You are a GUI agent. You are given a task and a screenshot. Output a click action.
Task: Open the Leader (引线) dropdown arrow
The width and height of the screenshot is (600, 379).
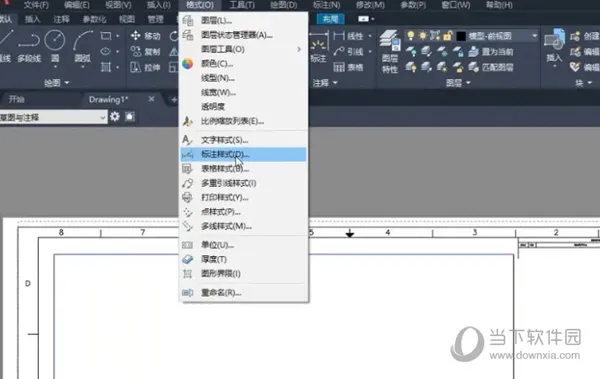370,51
